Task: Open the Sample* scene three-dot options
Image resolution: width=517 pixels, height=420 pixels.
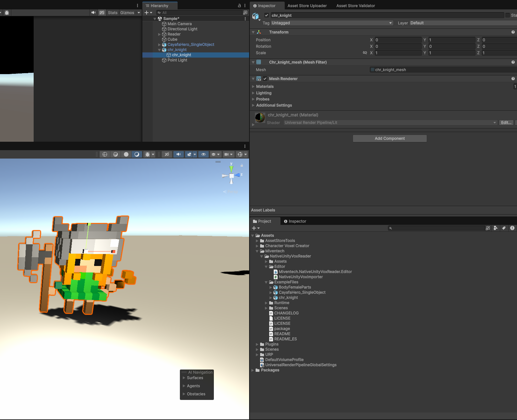Action: [245, 19]
